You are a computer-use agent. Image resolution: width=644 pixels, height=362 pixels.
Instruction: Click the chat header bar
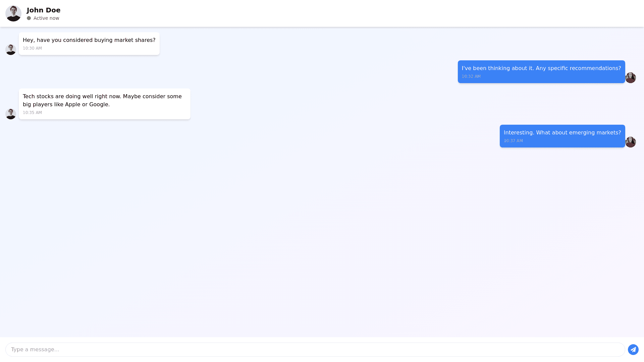(335, 13)
